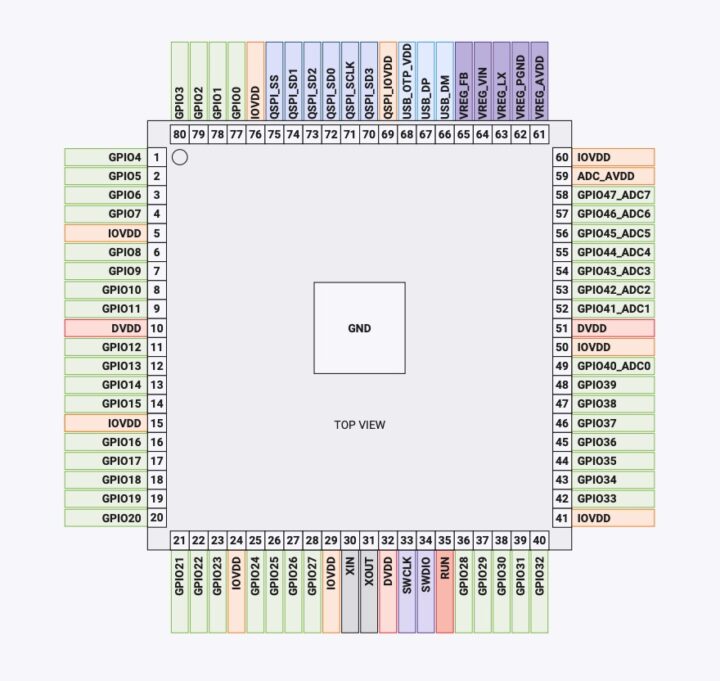Viewport: 720px width, 681px height.
Task: Select the VREG_AVDD pin label
Action: pos(540,82)
